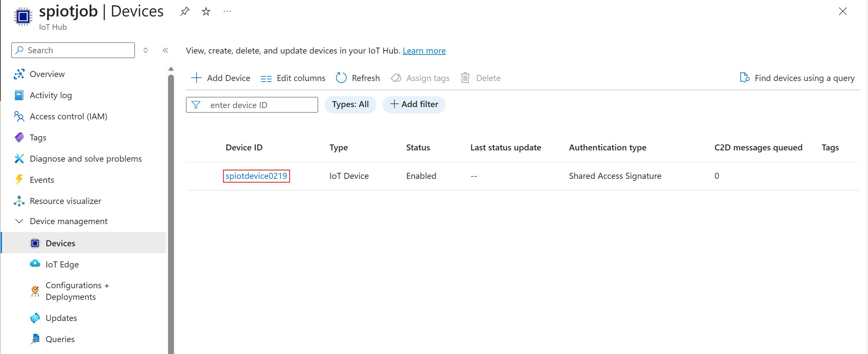
Task: Click the Tags column header
Action: coord(830,147)
